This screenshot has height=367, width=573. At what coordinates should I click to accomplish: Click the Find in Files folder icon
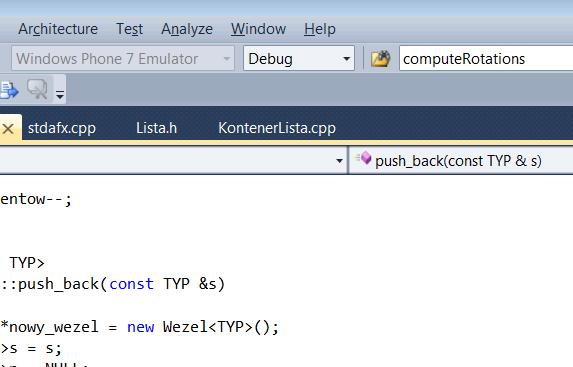[x=380, y=58]
